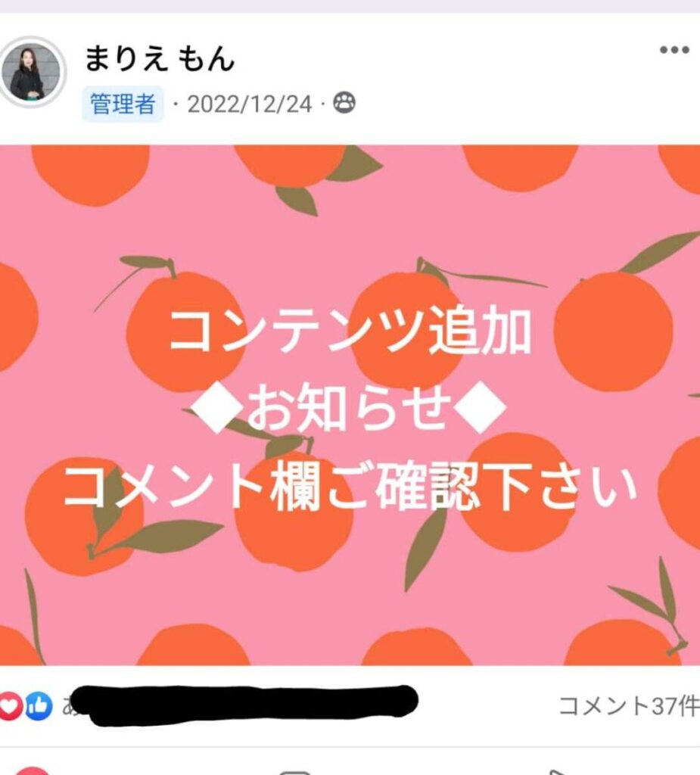700x775 pixels.
Task: Click the blue thumbs-up reaction icon
Action: [39, 705]
